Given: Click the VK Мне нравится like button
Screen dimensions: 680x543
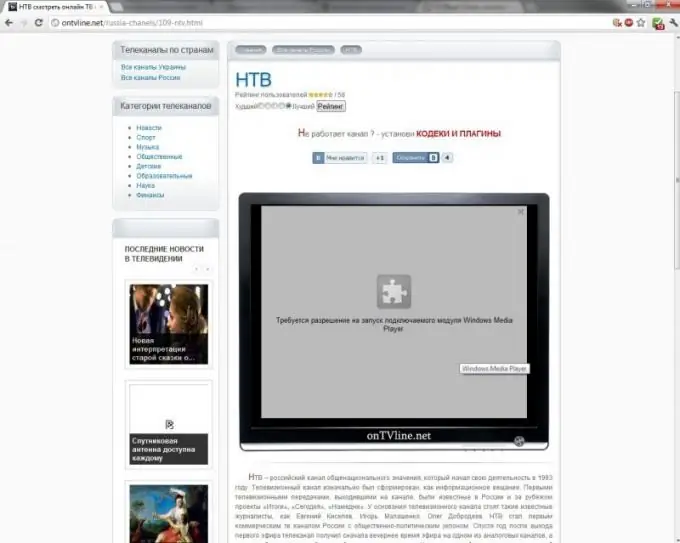Looking at the screenshot, I should (340, 158).
